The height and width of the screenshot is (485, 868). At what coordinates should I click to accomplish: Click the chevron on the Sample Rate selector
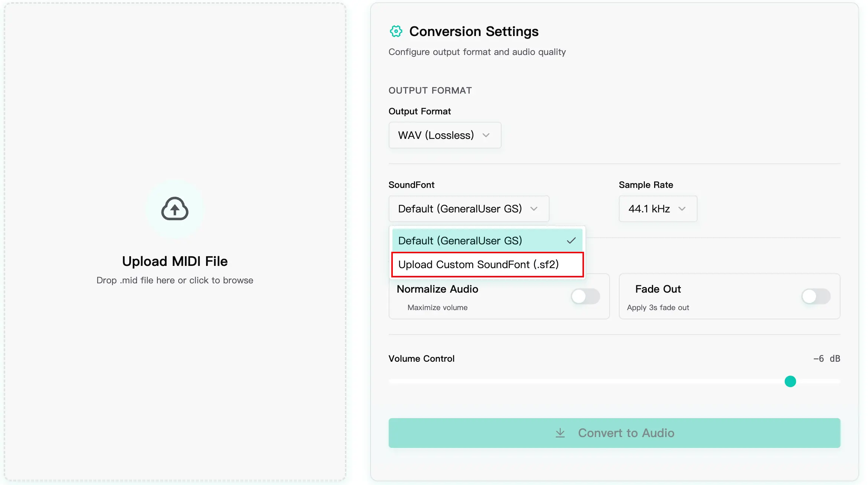point(682,209)
